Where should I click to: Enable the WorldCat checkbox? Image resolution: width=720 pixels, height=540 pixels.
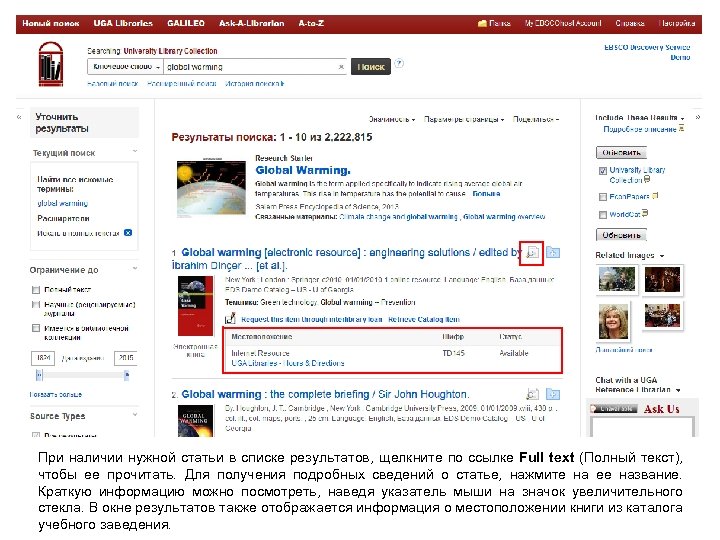point(603,214)
